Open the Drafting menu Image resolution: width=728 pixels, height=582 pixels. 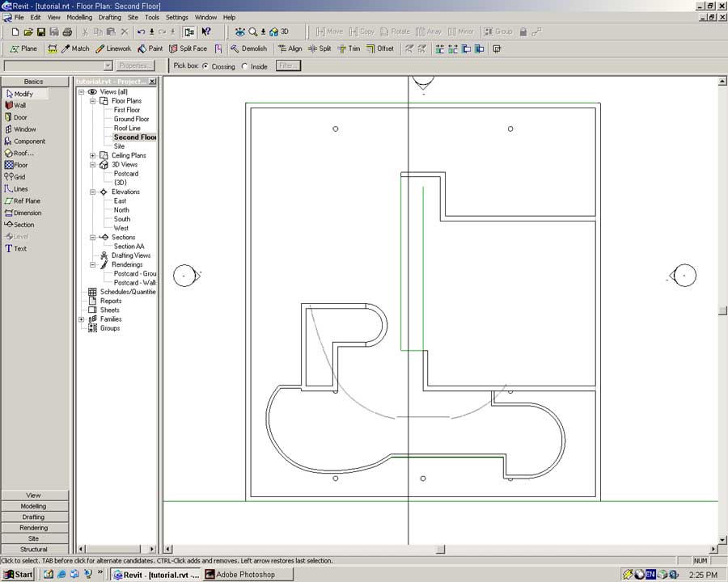pos(109,17)
